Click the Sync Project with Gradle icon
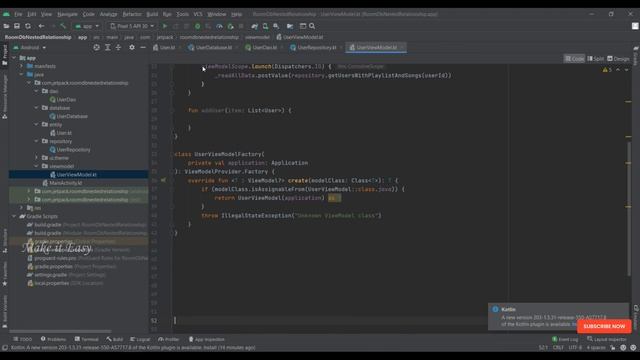Viewport: 640px width, 360px height. (255, 26)
